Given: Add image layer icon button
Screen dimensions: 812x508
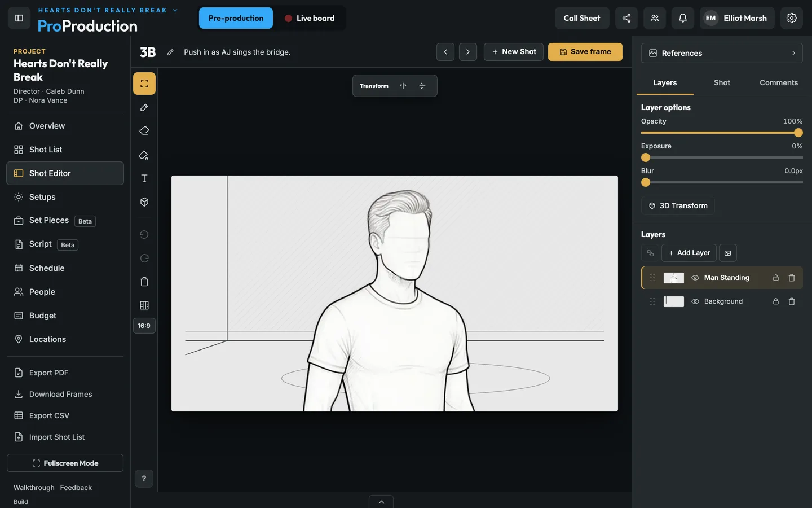Looking at the screenshot, I should (x=728, y=253).
